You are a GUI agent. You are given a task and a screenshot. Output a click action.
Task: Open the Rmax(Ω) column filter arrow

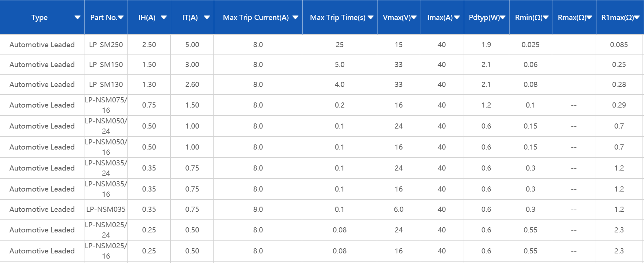click(x=589, y=17)
